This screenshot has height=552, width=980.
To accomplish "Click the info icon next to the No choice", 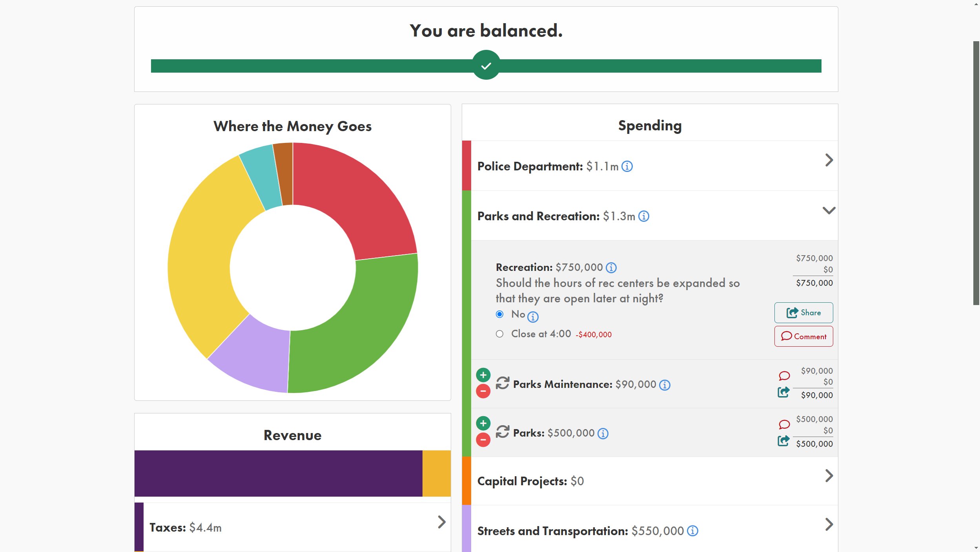I will coord(532,316).
